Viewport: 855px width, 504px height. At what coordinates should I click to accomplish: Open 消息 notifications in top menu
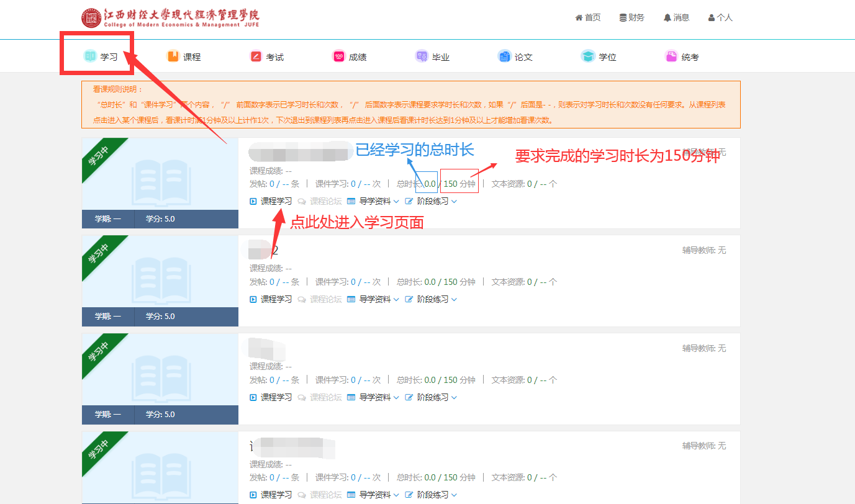point(677,17)
